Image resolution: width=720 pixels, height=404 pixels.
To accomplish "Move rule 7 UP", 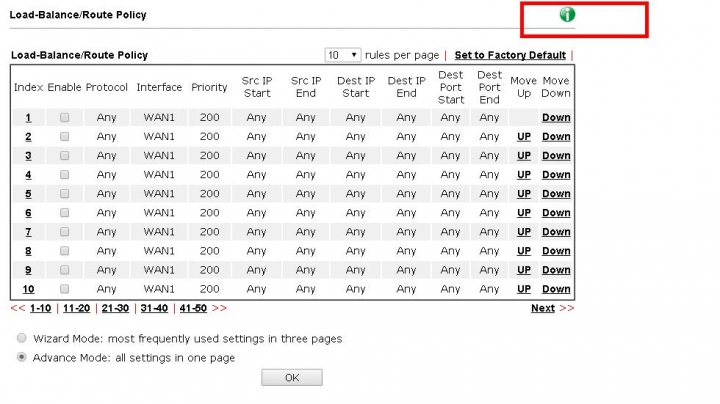I will point(524,232).
